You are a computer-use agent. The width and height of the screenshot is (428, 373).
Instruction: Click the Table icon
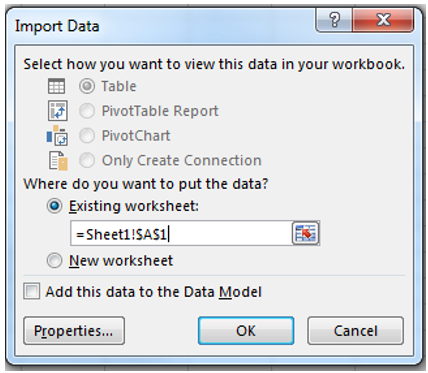point(56,86)
